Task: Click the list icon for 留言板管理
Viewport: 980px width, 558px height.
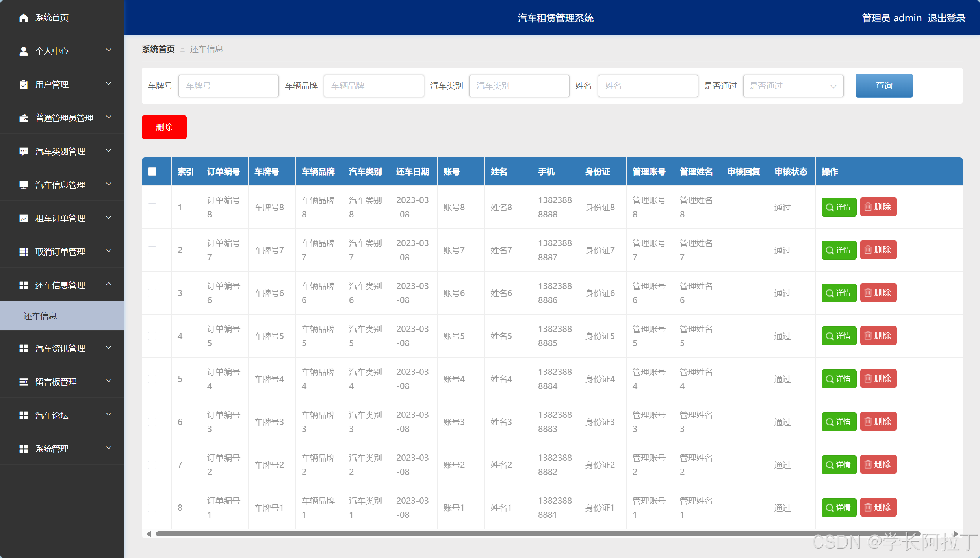Action: coord(24,382)
